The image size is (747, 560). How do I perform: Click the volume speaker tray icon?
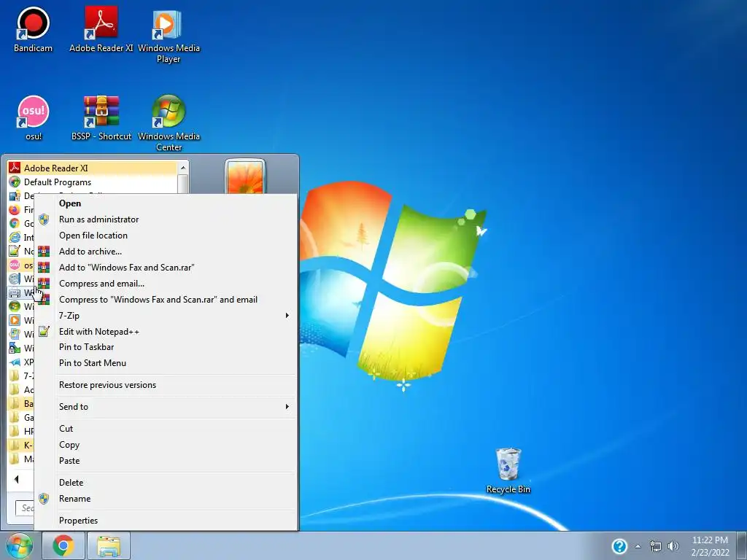[673, 546]
